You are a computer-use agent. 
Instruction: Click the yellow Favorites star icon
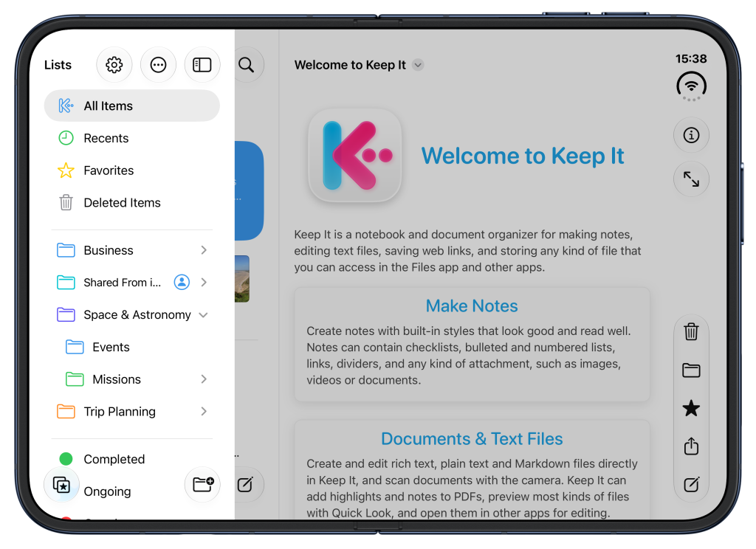point(66,170)
